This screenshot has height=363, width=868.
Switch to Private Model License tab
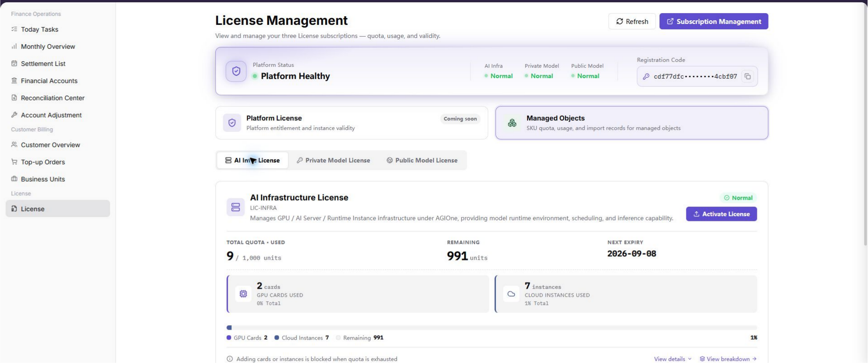coord(333,160)
